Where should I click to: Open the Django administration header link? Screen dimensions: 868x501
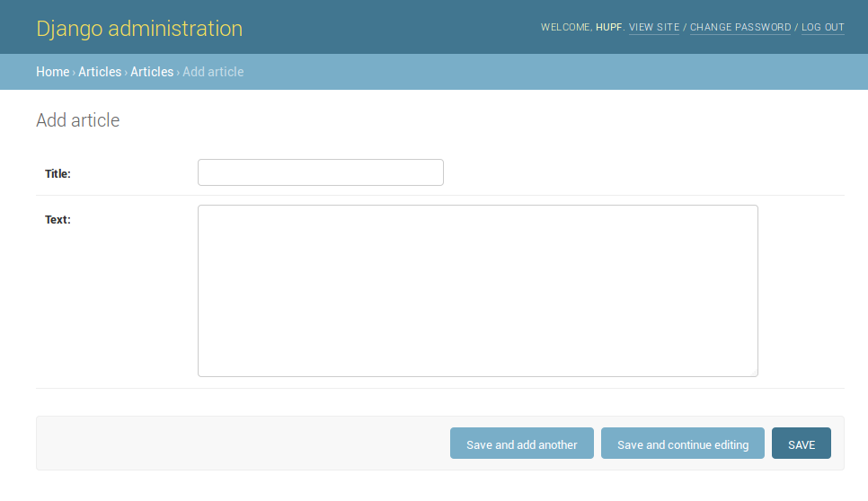139,28
